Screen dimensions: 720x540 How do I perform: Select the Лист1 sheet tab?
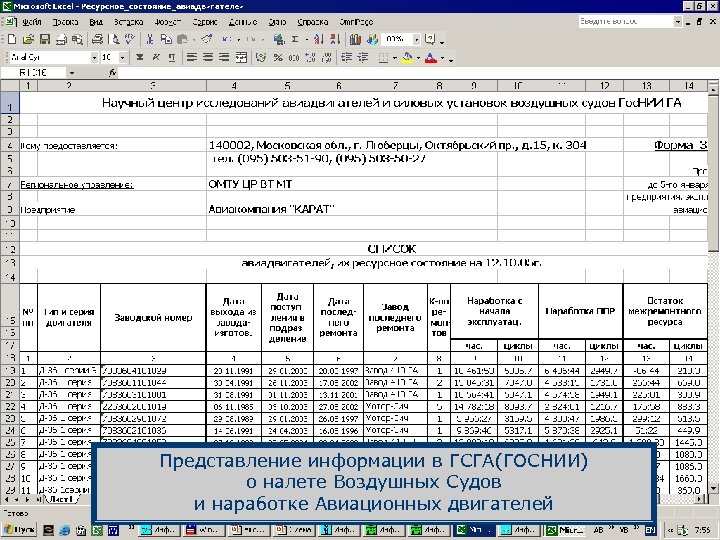(62, 499)
